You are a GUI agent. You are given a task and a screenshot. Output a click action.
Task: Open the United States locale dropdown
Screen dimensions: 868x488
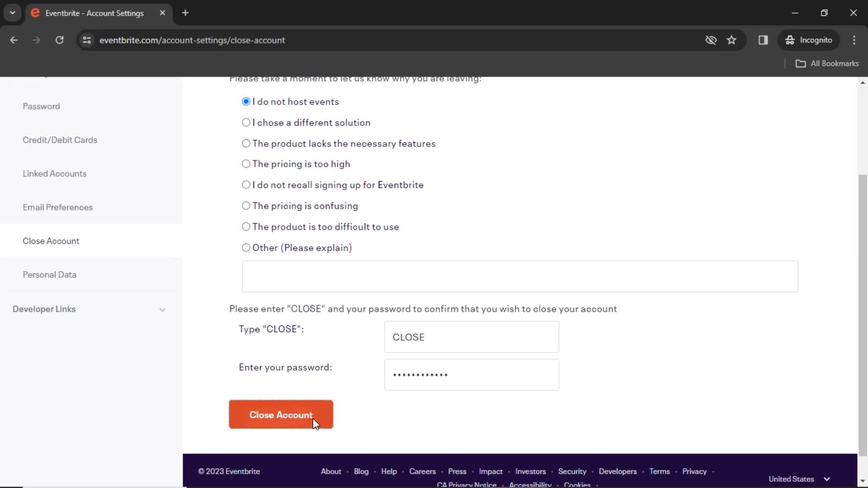click(799, 479)
